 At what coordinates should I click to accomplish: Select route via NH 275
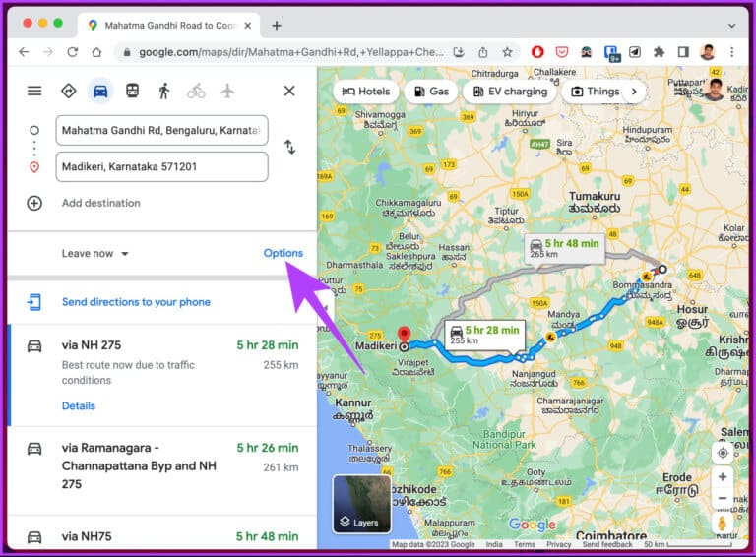click(162, 375)
